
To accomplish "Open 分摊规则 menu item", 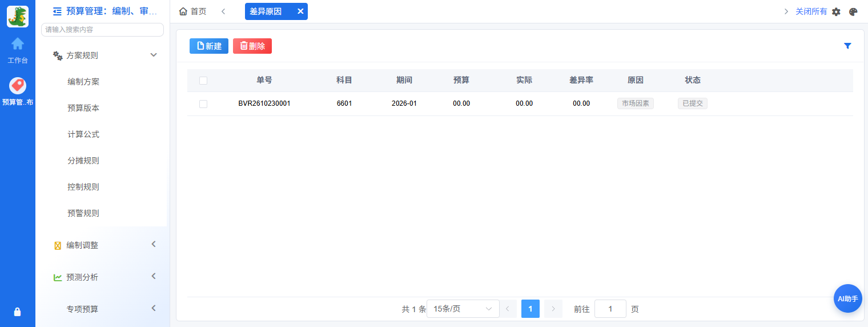I will tap(83, 161).
